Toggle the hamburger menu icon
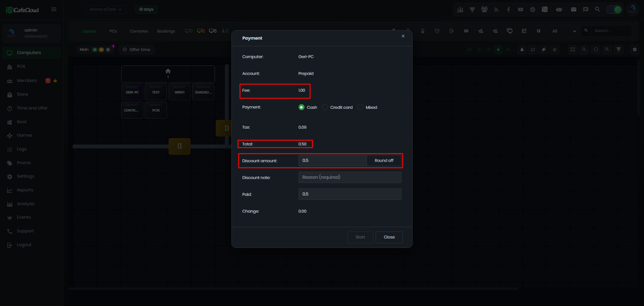Viewport: 644px width, 306px height. (54, 9)
